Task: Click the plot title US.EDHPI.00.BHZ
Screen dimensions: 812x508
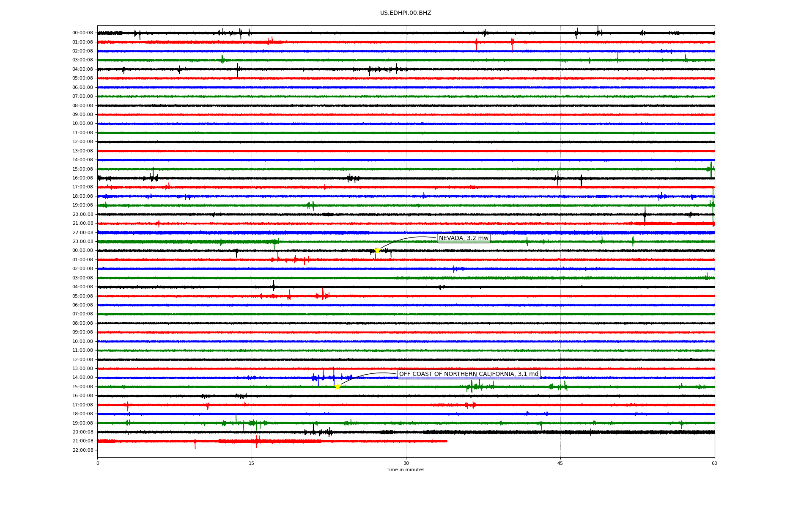Action: (406, 13)
